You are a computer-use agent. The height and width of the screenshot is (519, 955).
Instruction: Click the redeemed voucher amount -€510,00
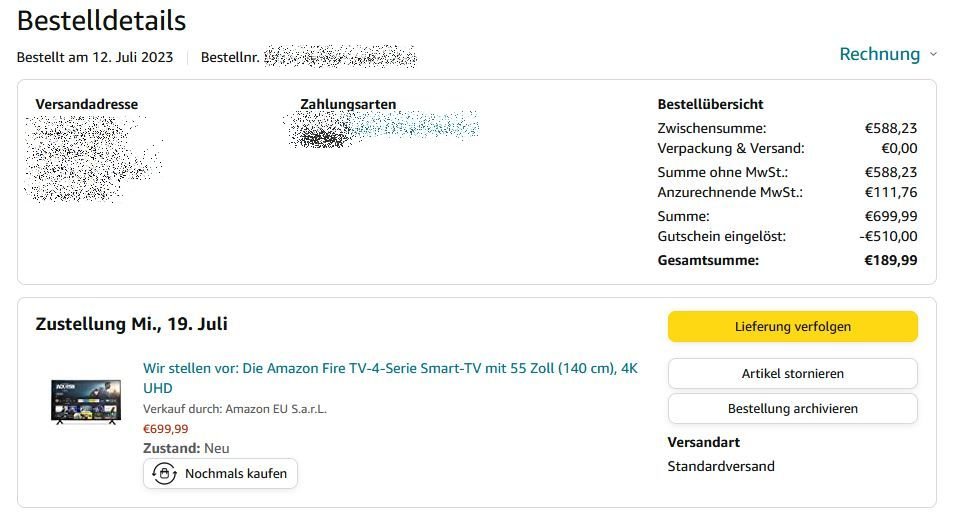(889, 236)
